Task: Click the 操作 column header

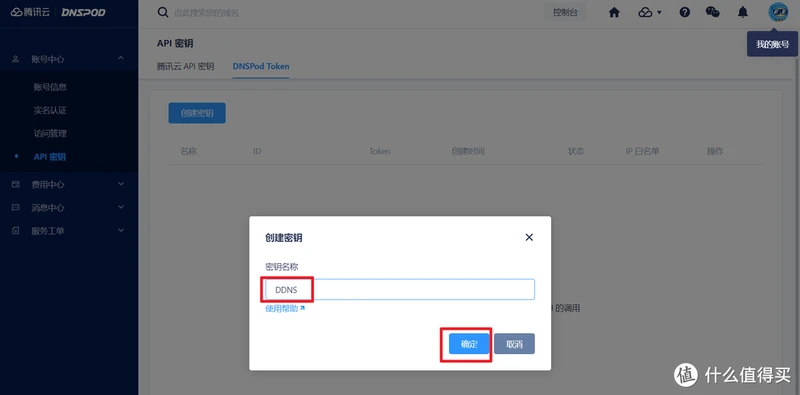Action: (715, 152)
